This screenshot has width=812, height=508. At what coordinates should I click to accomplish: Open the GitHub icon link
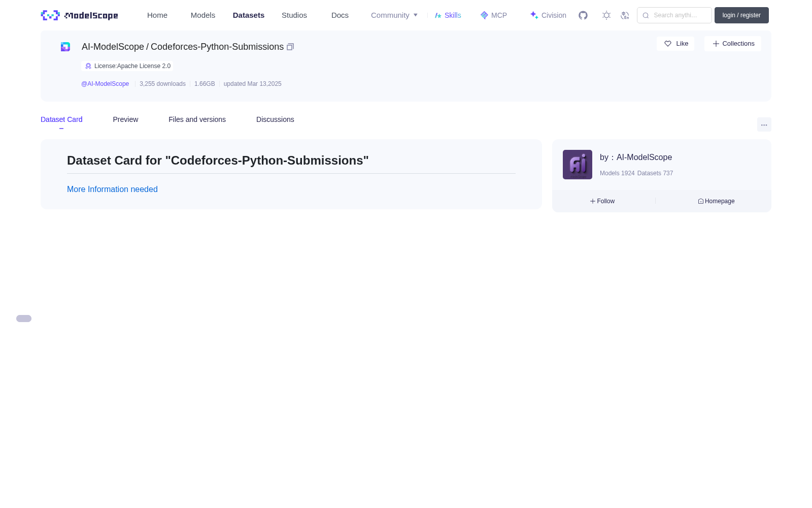tap(583, 15)
